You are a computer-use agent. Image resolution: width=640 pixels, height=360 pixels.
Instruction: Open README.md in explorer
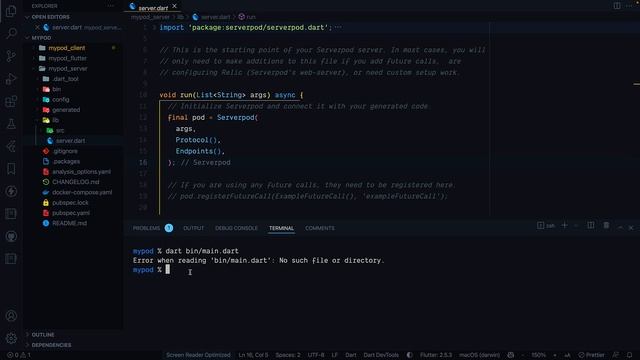click(x=69, y=223)
